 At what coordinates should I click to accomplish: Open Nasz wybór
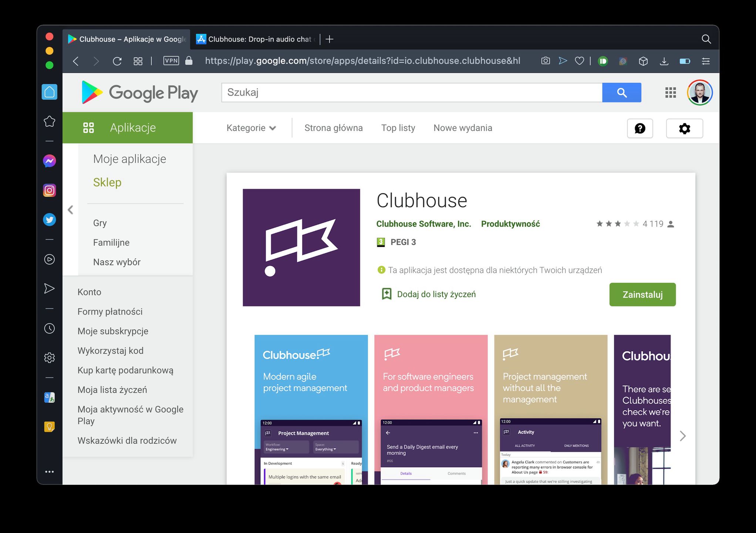click(x=117, y=262)
